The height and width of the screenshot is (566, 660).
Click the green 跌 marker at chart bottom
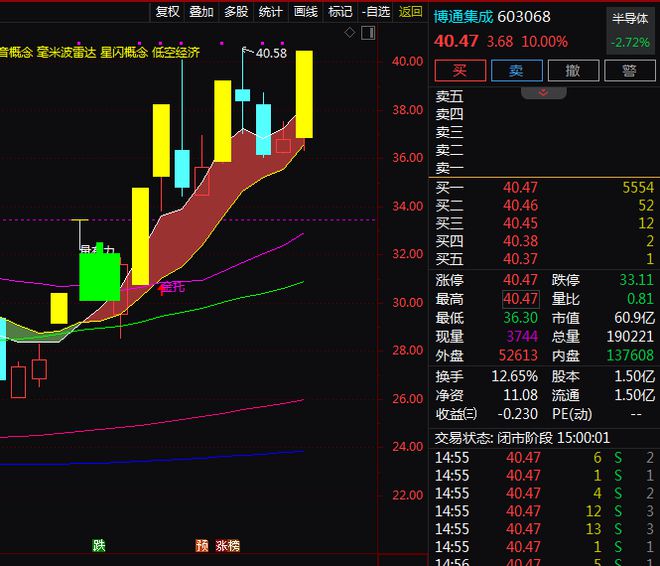(x=99, y=546)
